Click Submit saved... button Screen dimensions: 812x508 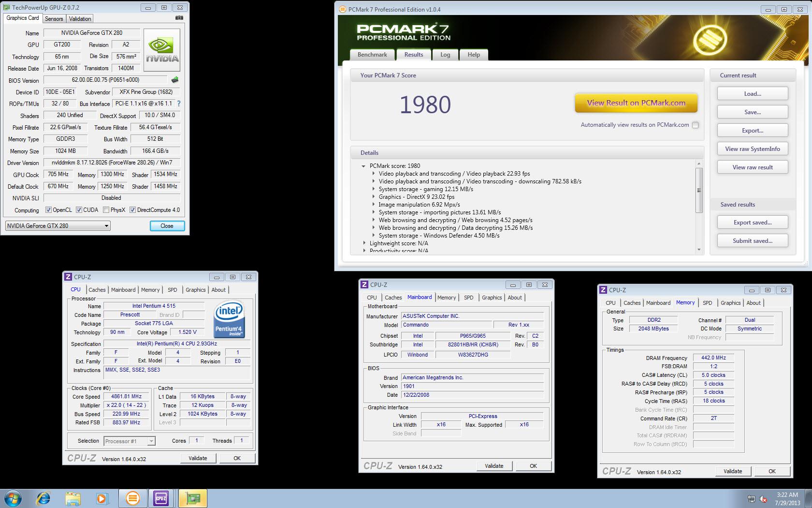tap(753, 241)
